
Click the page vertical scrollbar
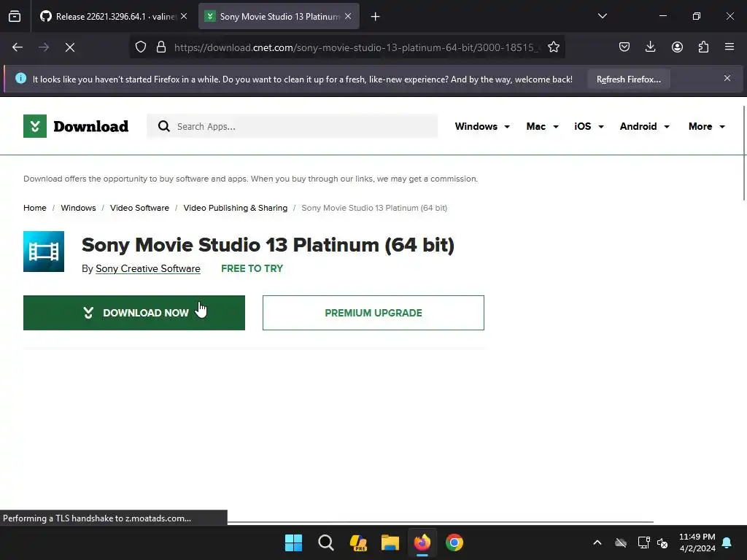tap(743, 152)
